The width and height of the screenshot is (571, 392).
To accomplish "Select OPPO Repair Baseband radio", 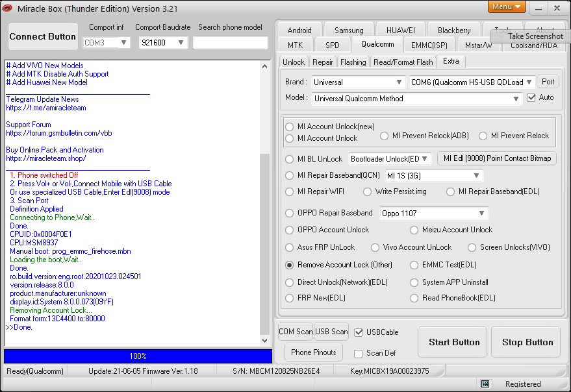I will point(290,214).
